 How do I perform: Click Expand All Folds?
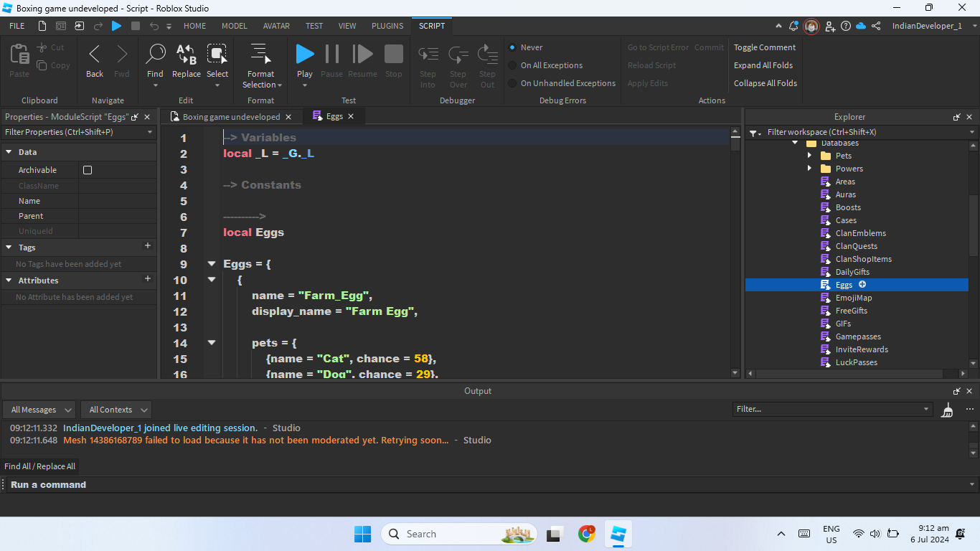(763, 65)
